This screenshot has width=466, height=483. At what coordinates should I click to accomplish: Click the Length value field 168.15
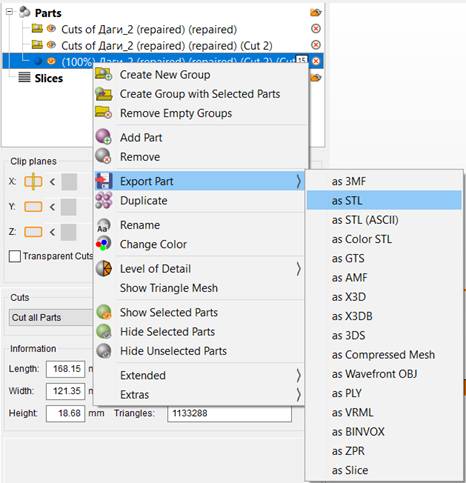click(x=66, y=369)
